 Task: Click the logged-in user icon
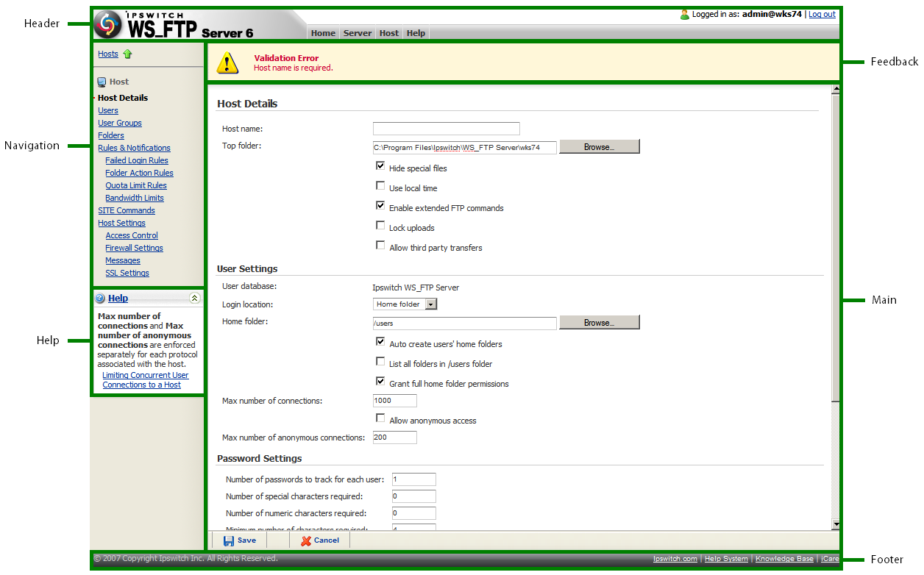coord(684,14)
